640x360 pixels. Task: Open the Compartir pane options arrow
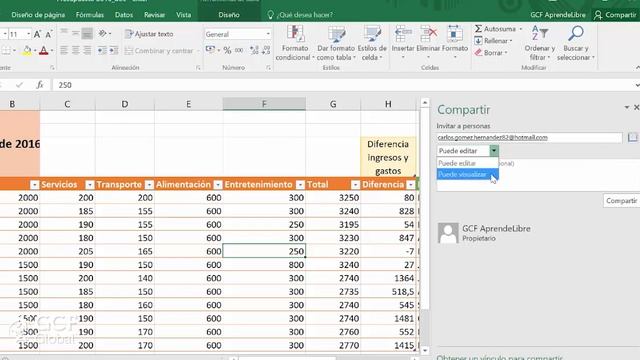(x=627, y=107)
